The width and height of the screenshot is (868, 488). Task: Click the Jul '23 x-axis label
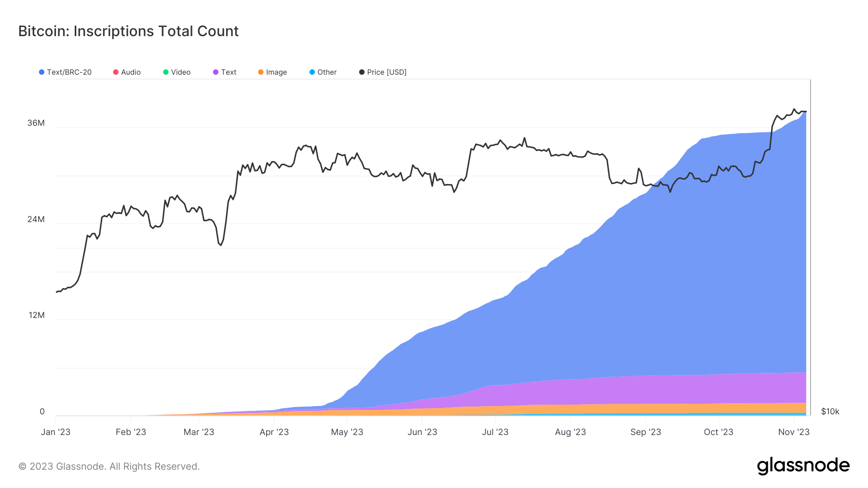(495, 432)
